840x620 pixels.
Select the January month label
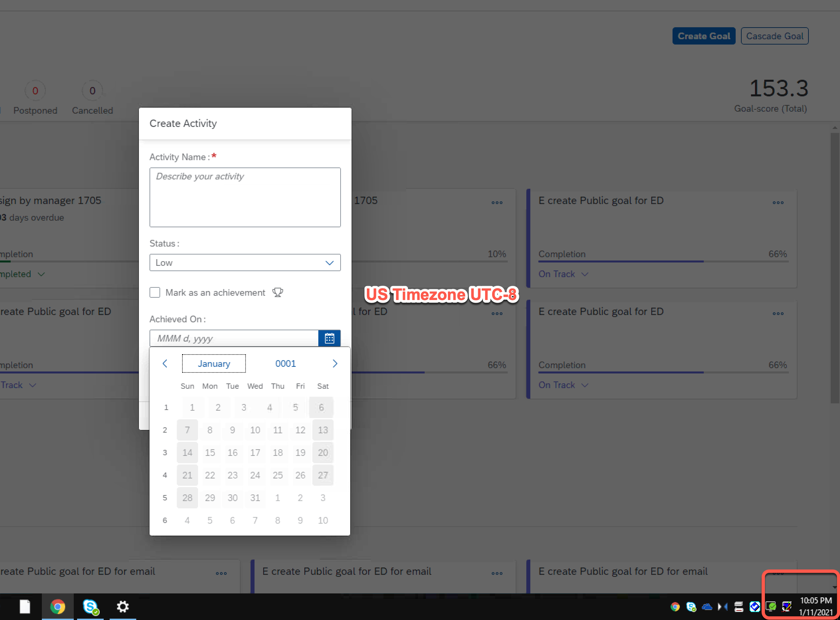click(x=214, y=363)
